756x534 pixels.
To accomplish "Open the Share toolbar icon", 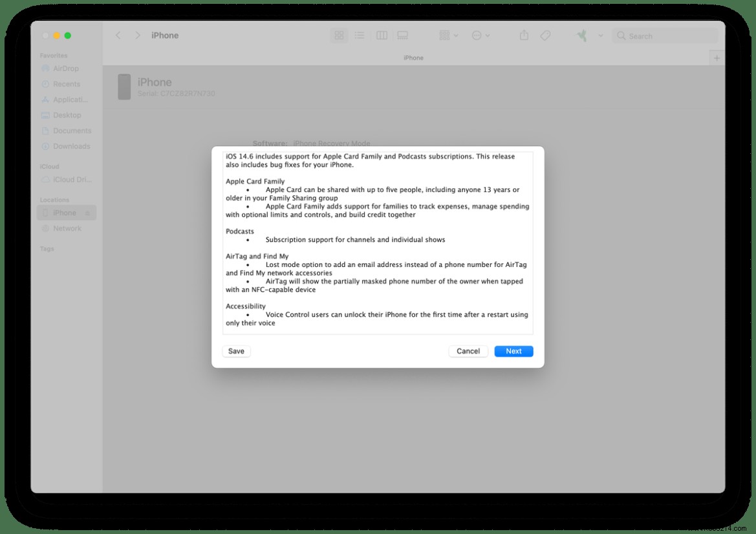I will click(524, 36).
